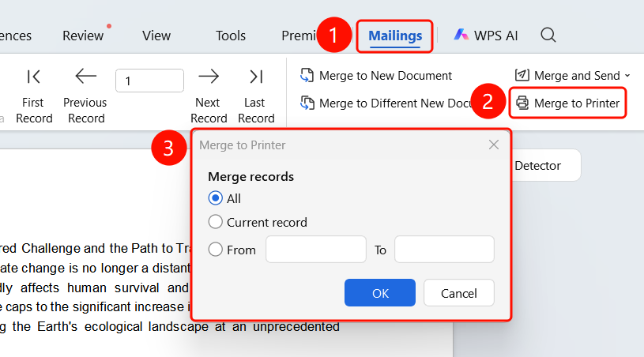Click the From record input box
644x357 pixels.
316,249
